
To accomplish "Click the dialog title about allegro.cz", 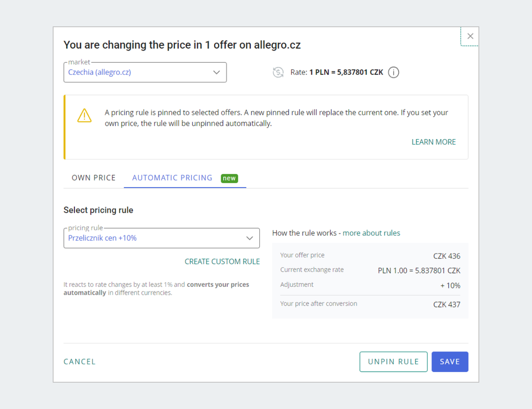I will [182, 45].
